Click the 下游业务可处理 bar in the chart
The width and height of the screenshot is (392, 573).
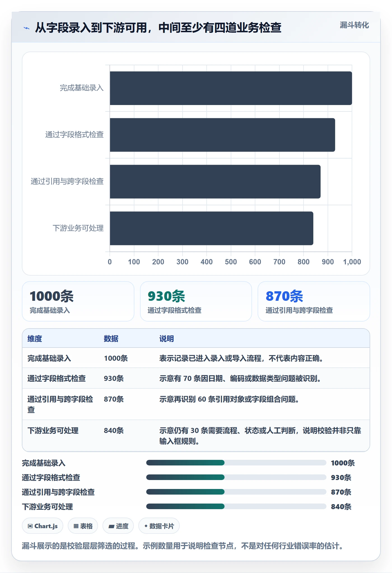tap(211, 228)
